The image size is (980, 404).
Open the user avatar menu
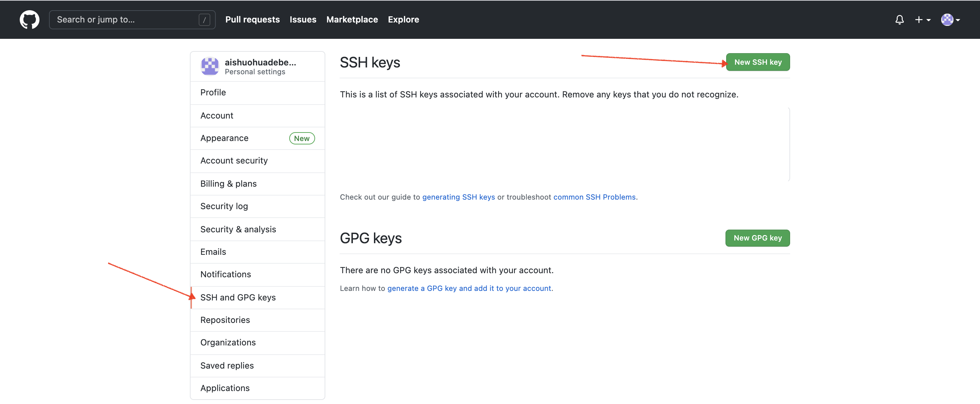[950, 20]
